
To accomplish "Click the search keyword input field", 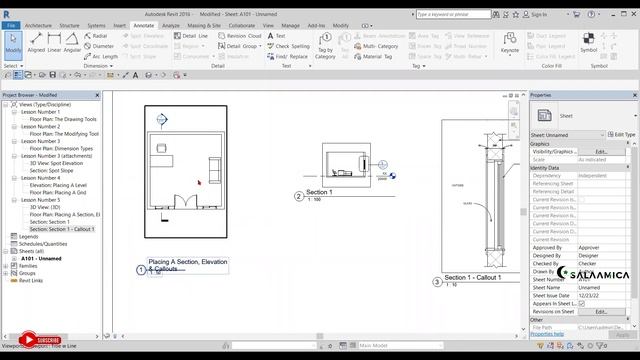I will (x=453, y=14).
